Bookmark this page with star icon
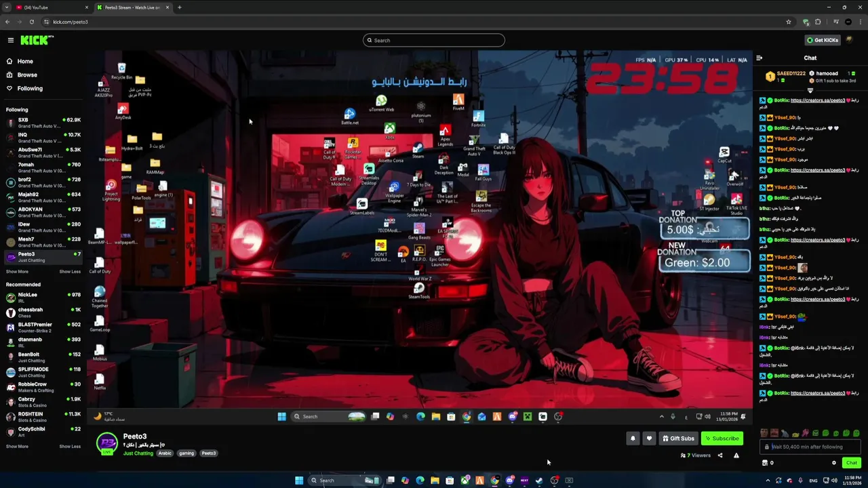 pyautogui.click(x=788, y=22)
